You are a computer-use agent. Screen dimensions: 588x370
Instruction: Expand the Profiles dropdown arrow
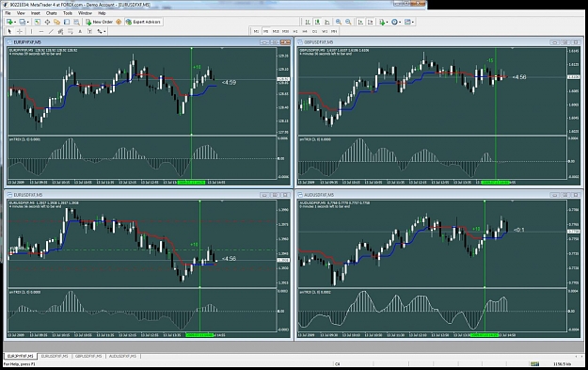pyautogui.click(x=27, y=23)
